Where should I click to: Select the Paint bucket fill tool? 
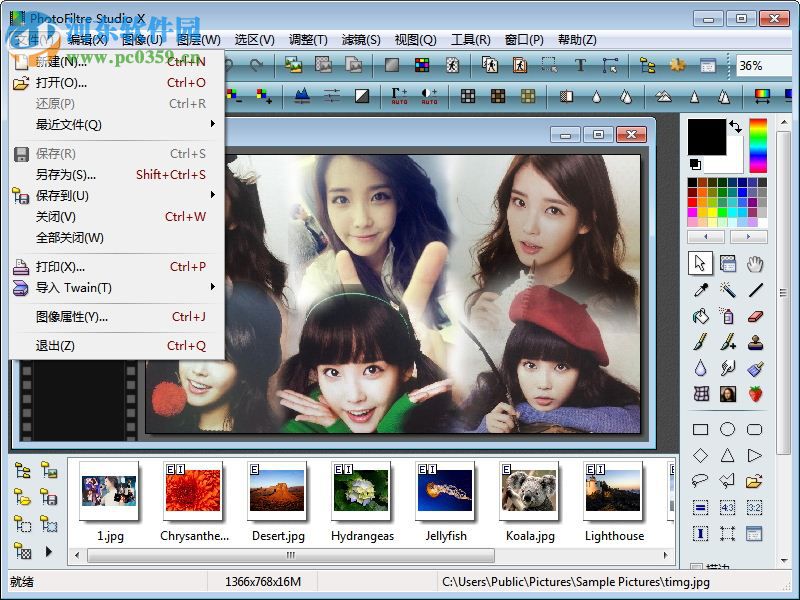tap(700, 317)
